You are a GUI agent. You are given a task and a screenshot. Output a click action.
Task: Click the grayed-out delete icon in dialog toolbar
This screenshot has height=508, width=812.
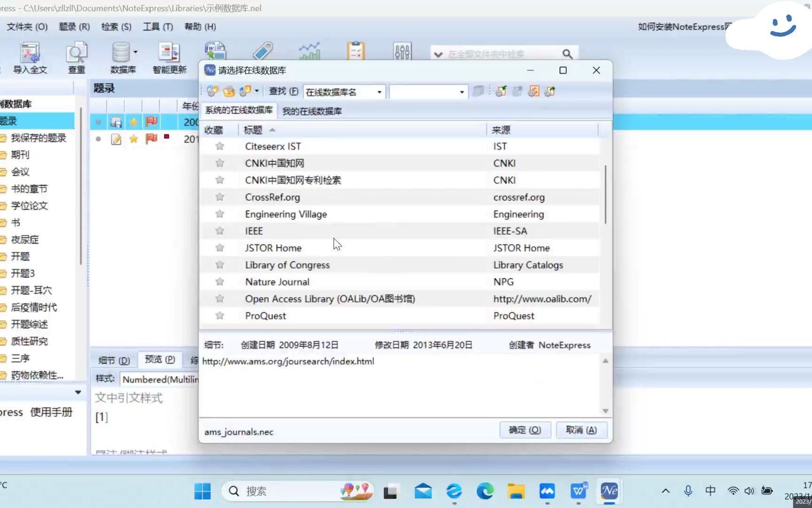tap(517, 91)
